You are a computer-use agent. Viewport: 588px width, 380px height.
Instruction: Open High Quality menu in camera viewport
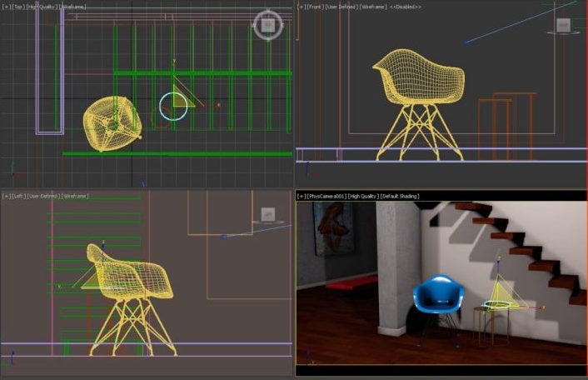(363, 196)
